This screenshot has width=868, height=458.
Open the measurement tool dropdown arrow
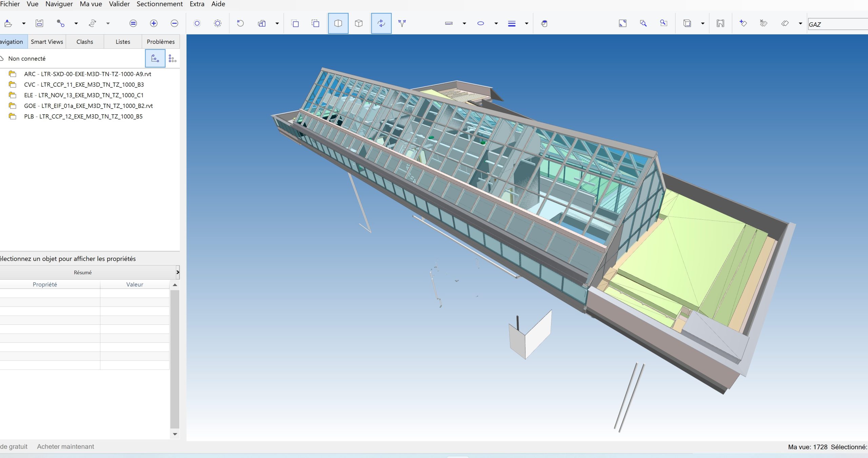(x=464, y=23)
